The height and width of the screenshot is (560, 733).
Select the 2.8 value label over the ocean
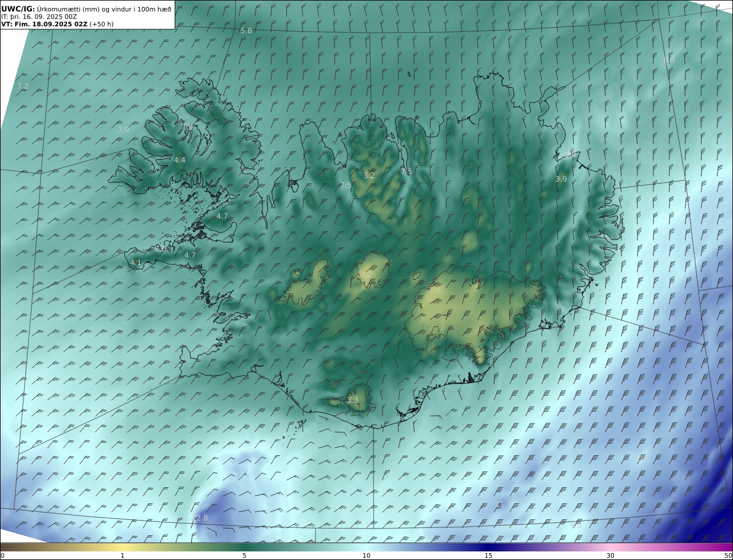coord(202,518)
